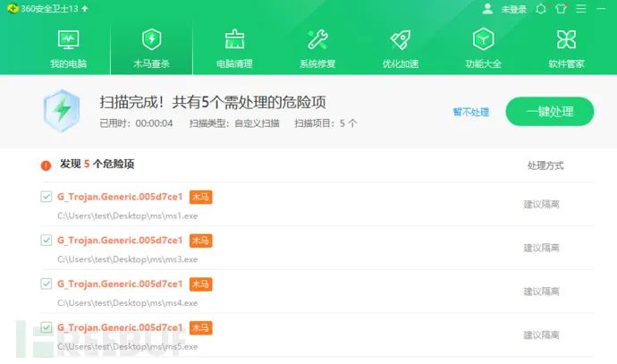The height and width of the screenshot is (364, 617).
Task: Click the 发现 5 个危险项 heading
Action: point(97,164)
